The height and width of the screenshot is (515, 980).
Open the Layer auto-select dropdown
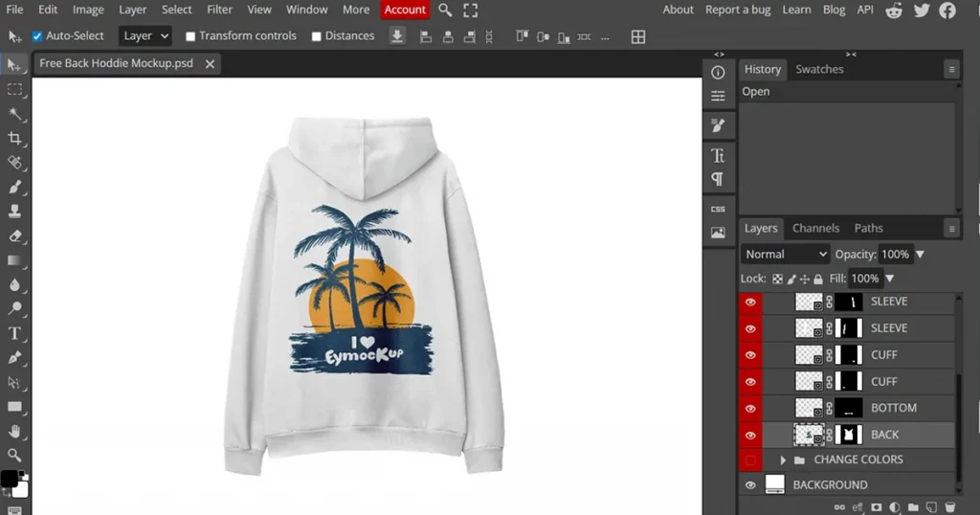pyautogui.click(x=145, y=36)
